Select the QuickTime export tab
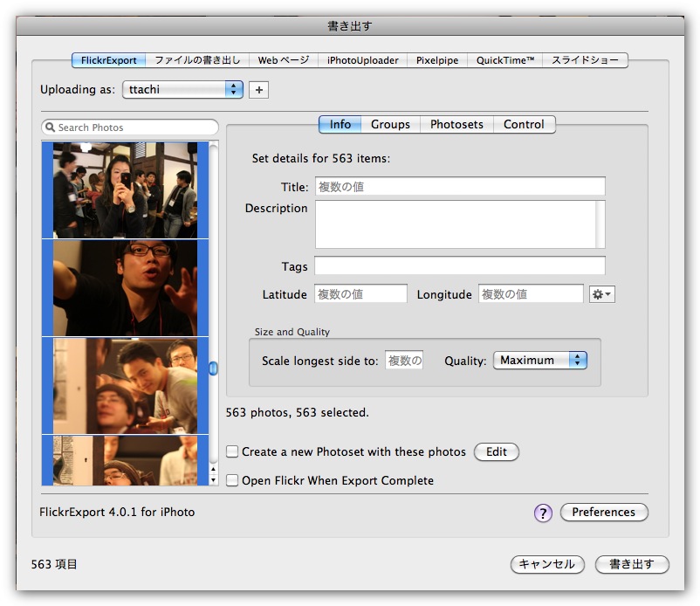 click(505, 60)
